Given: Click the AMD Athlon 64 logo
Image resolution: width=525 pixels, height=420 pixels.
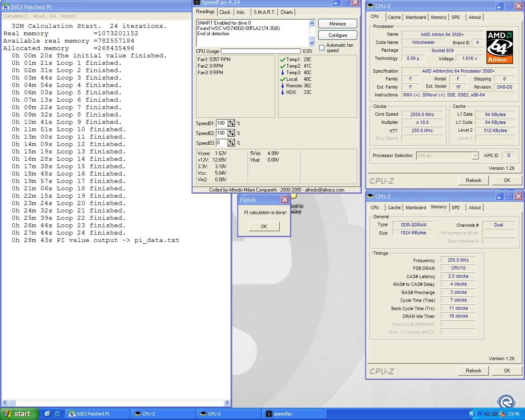Looking at the screenshot, I should click(x=500, y=47).
